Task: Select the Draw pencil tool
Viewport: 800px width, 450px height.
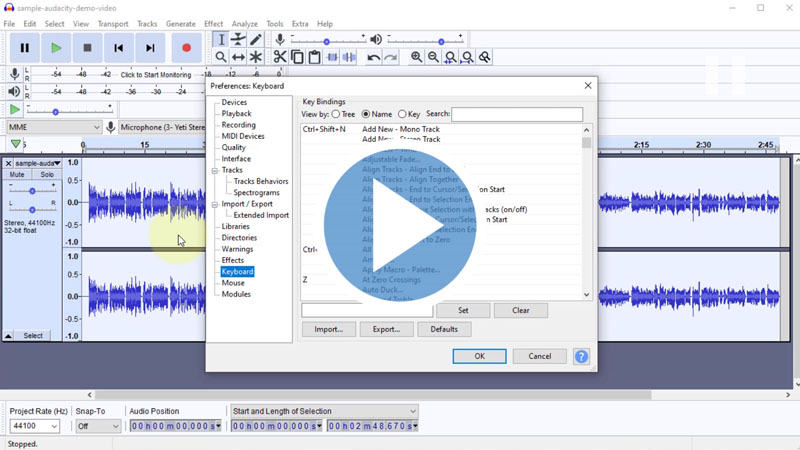Action: [256, 39]
